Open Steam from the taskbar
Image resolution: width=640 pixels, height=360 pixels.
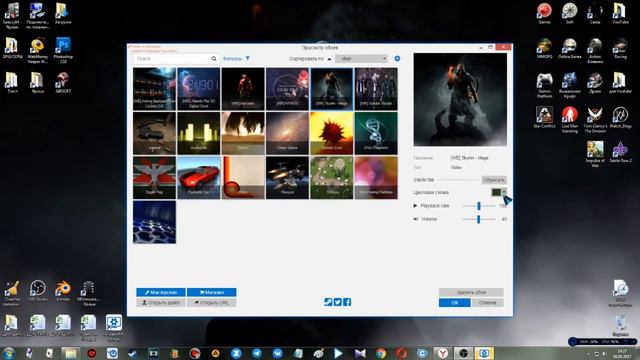tap(133, 353)
